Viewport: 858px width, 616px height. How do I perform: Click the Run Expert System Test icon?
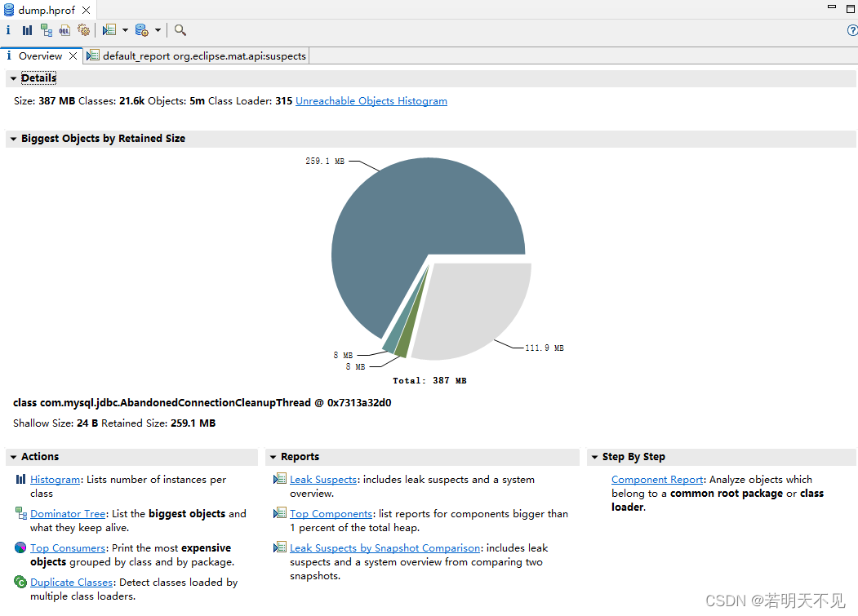coord(83,30)
